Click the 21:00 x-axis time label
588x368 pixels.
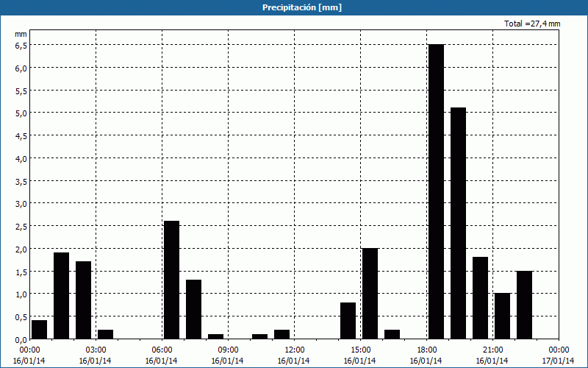(492, 350)
